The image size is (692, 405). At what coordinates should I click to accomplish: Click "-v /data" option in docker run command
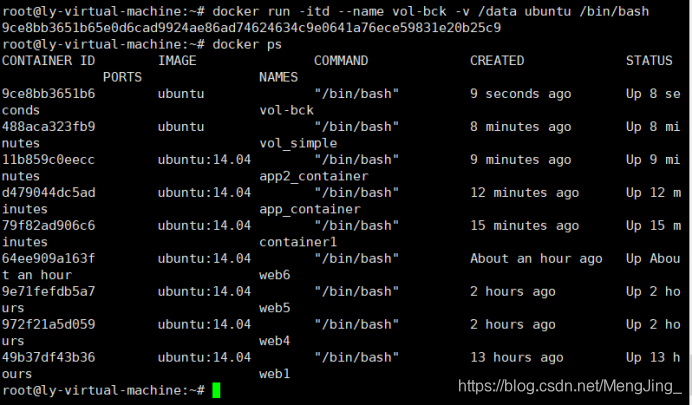click(x=485, y=11)
